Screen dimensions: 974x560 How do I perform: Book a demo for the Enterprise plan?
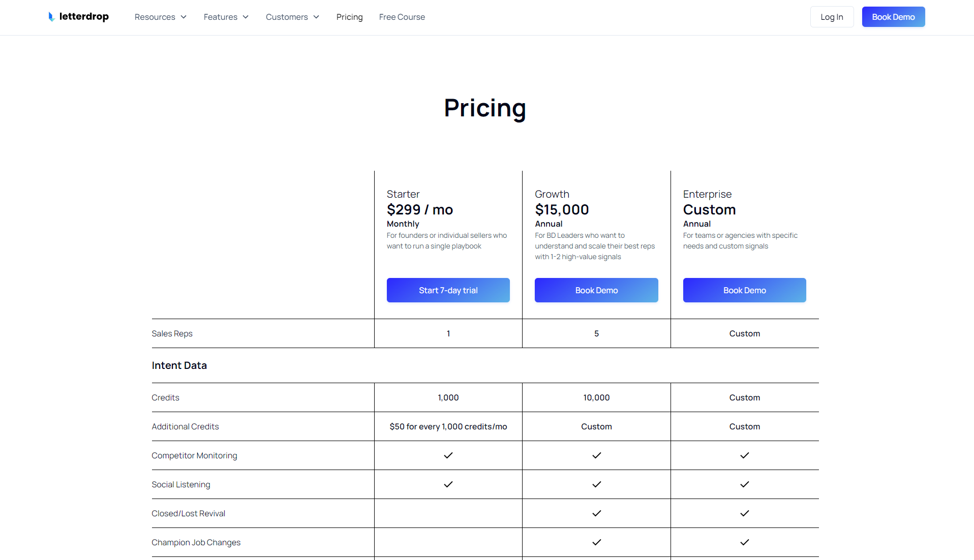[x=744, y=290]
